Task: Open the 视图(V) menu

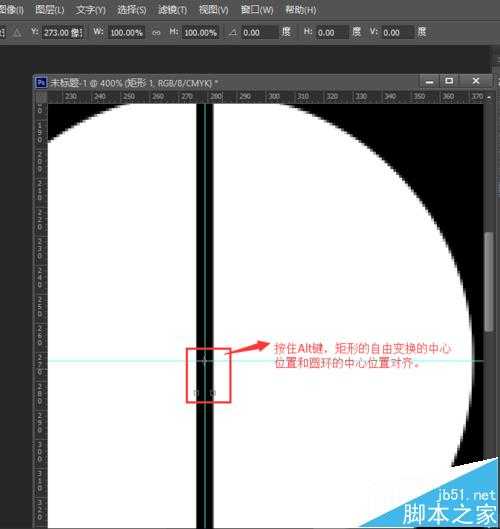Action: 213,10
